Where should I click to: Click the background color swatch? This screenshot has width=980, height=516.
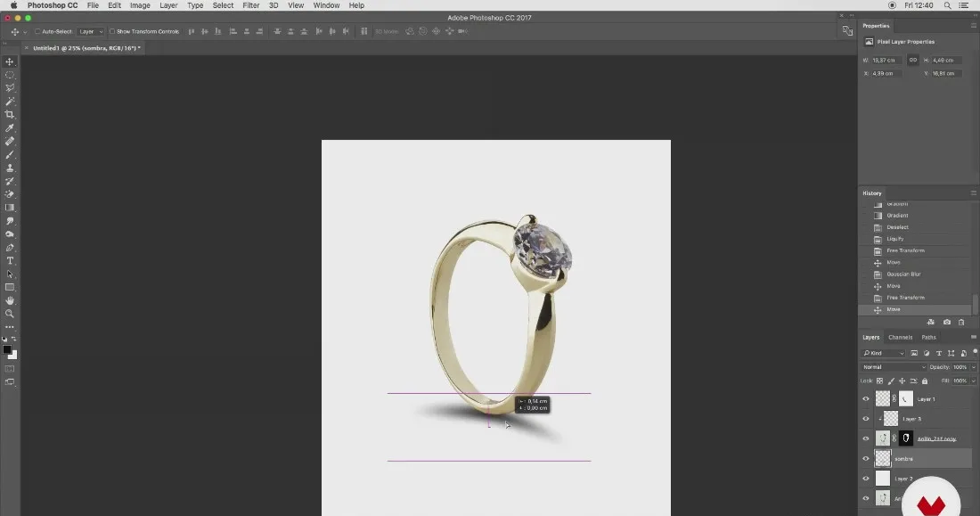(x=13, y=356)
